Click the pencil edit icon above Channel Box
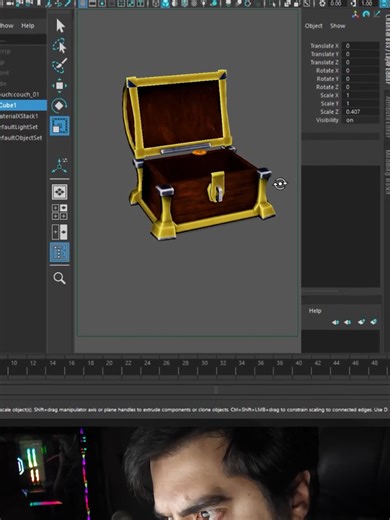Viewport: 390px width, 520px height. coord(377,14)
